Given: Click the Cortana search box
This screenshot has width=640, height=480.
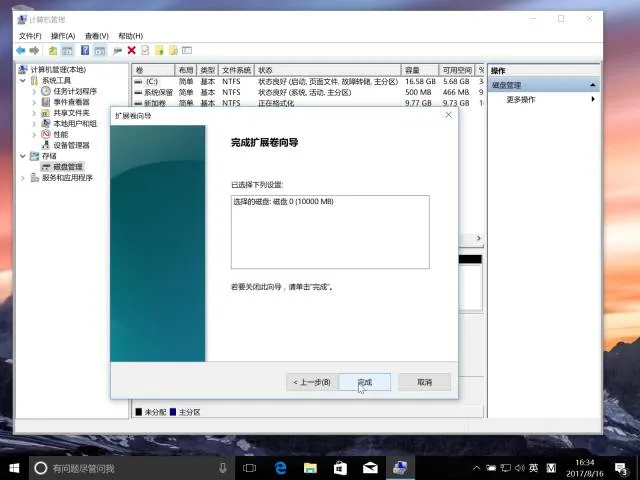Looking at the screenshot, I should [x=131, y=468].
